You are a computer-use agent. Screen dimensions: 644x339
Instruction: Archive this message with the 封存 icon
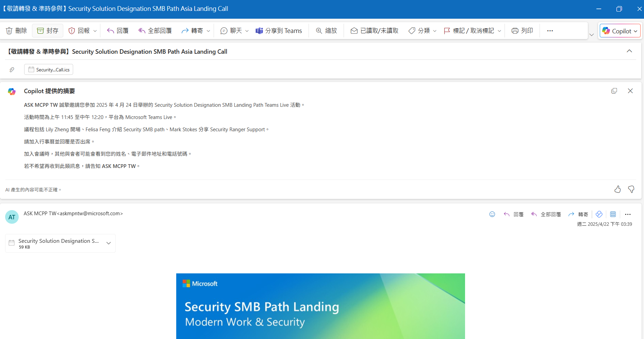47,31
